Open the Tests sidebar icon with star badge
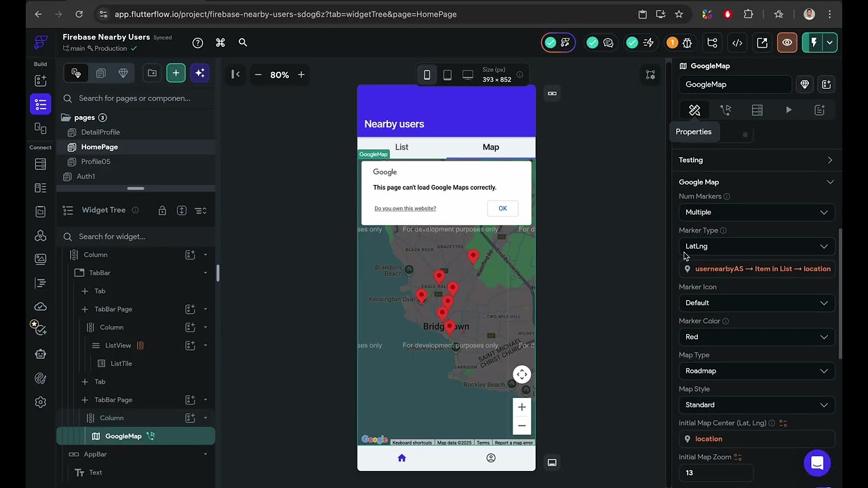Image resolution: width=868 pixels, height=488 pixels. point(39,329)
